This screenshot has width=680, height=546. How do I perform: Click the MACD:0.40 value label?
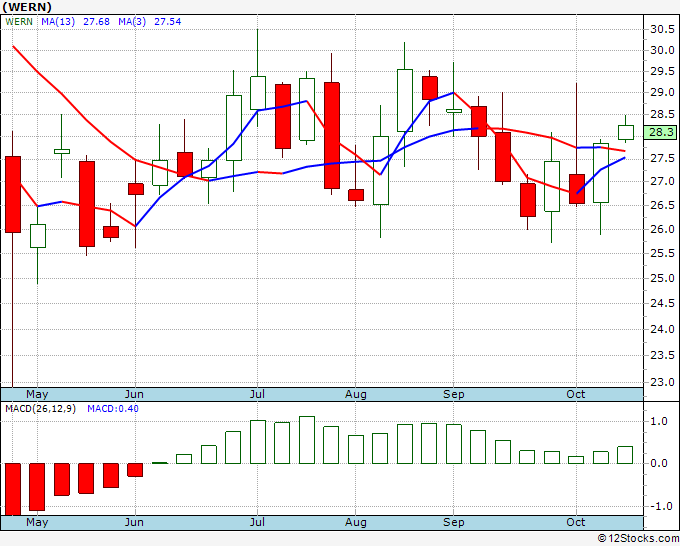[x=113, y=409]
